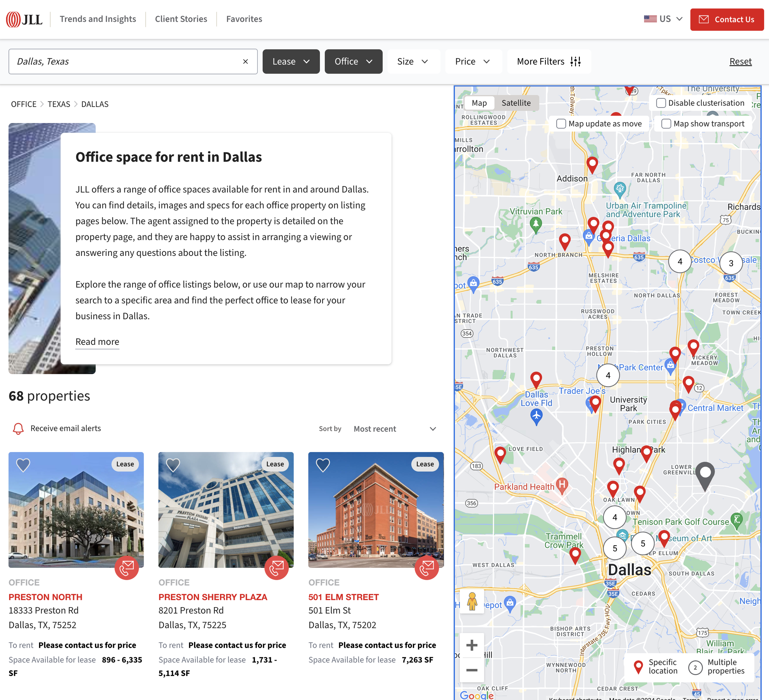Check Map show transport option
769x700 pixels.
[666, 124]
